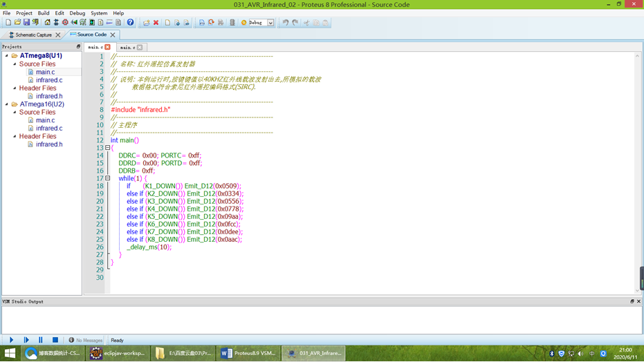The width and height of the screenshot is (644, 362).
Task: Click the No Messages status indicator
Action: point(86,340)
